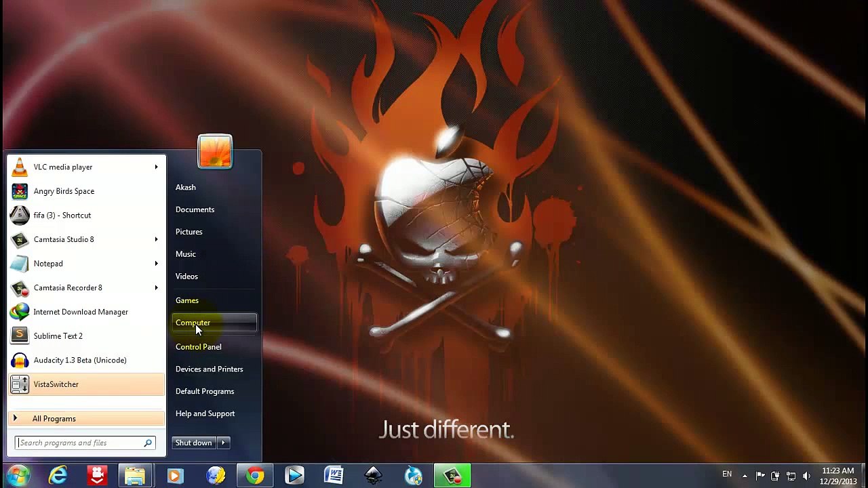Click the Internet Download Manager icon
This screenshot has width=868, height=488.
point(20,312)
